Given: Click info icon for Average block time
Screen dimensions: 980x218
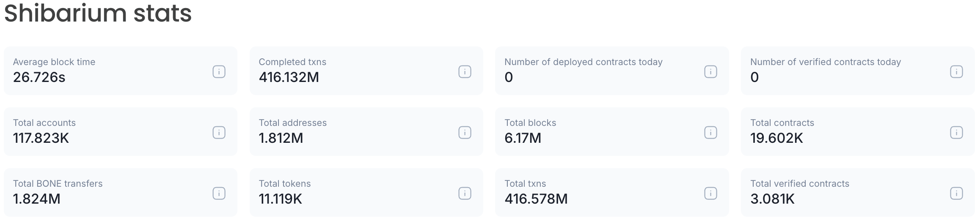Looking at the screenshot, I should (219, 72).
